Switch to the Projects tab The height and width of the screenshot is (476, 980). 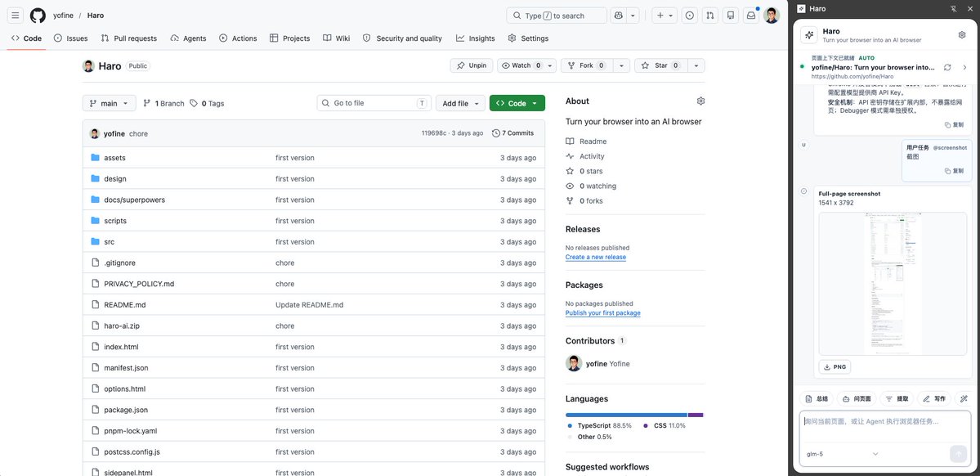click(290, 38)
